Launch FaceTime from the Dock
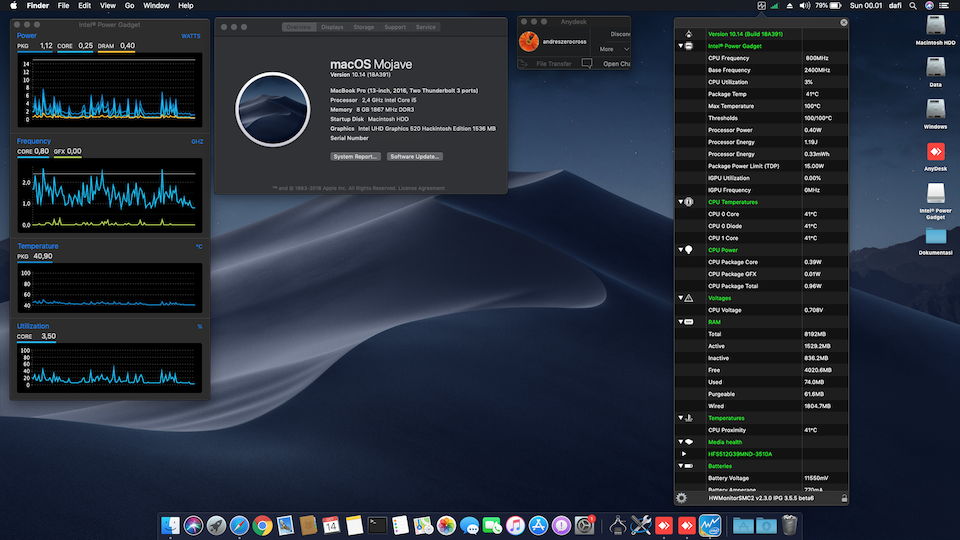Screen dimensions: 960x540 coord(492,525)
